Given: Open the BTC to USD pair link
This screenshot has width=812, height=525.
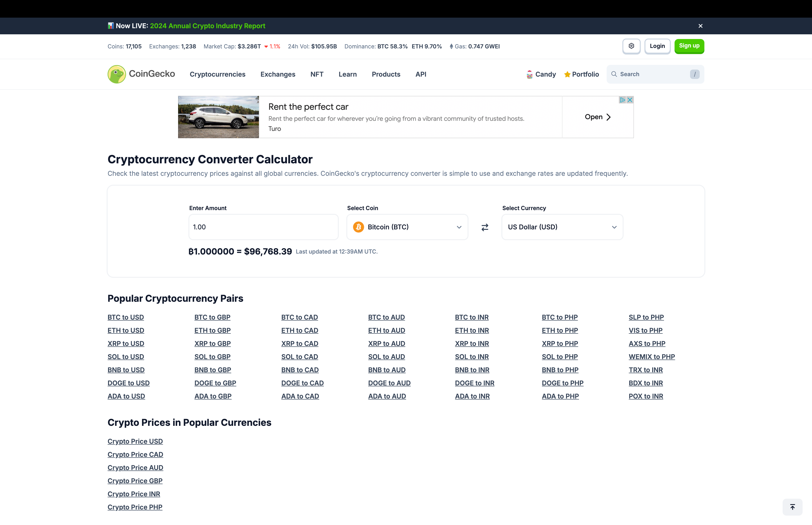Looking at the screenshot, I should (x=126, y=317).
